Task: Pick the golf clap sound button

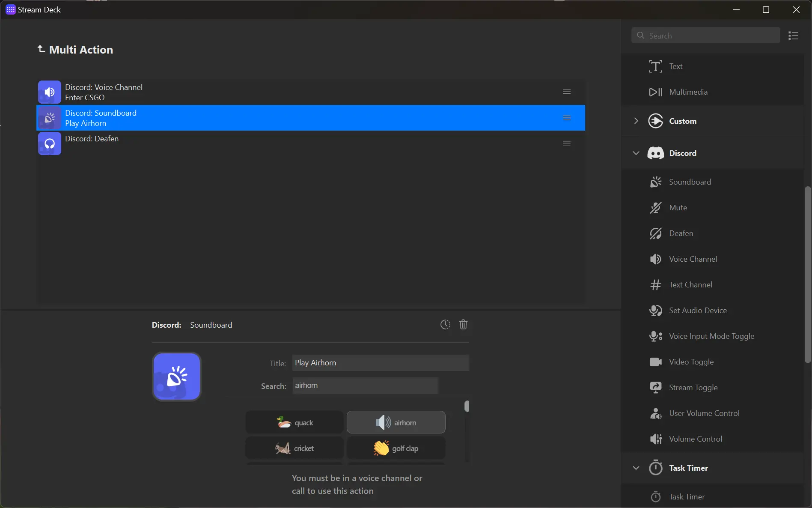Action: click(x=396, y=448)
